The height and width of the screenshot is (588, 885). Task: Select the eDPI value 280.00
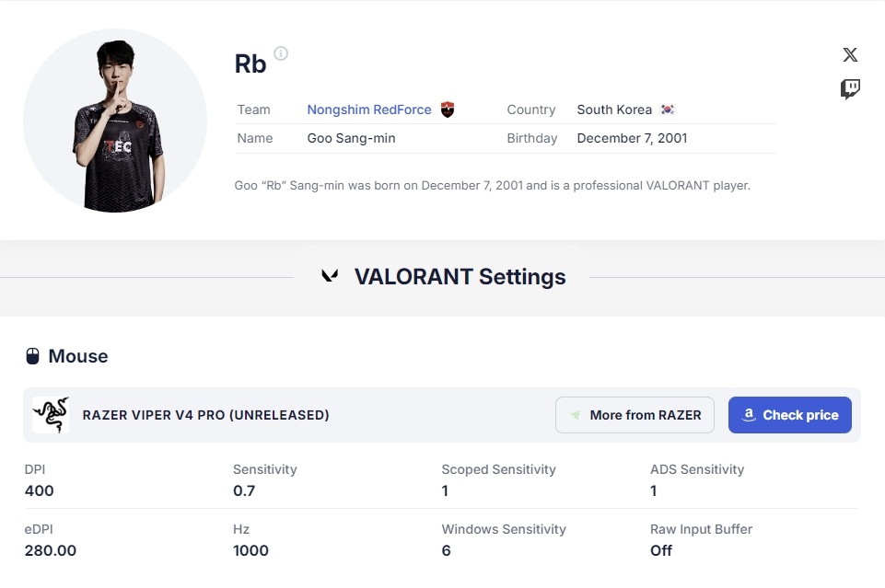coord(51,550)
